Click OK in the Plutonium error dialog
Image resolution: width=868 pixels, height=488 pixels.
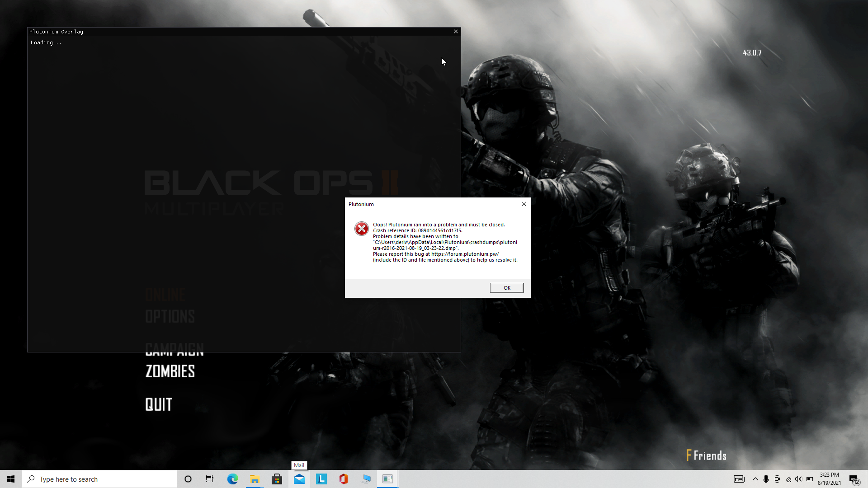pos(507,288)
